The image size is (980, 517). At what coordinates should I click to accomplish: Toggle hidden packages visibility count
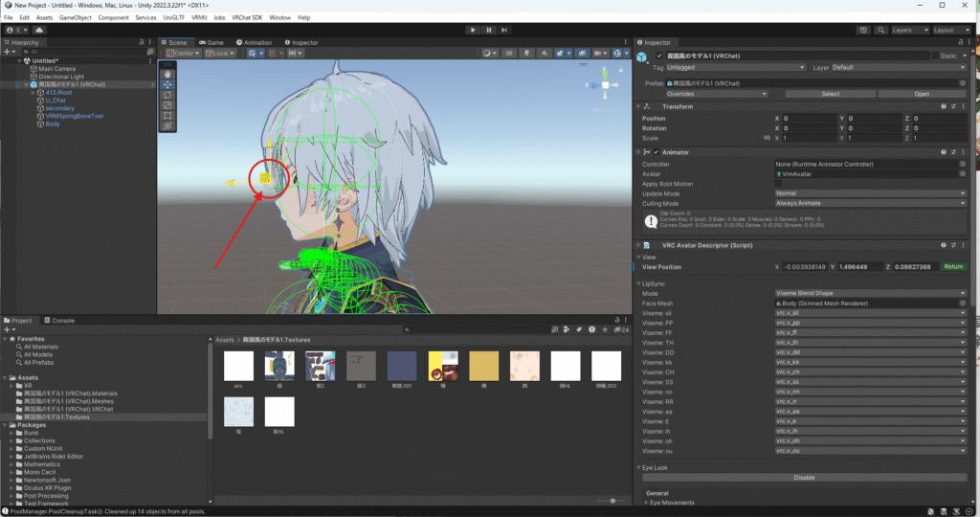621,329
